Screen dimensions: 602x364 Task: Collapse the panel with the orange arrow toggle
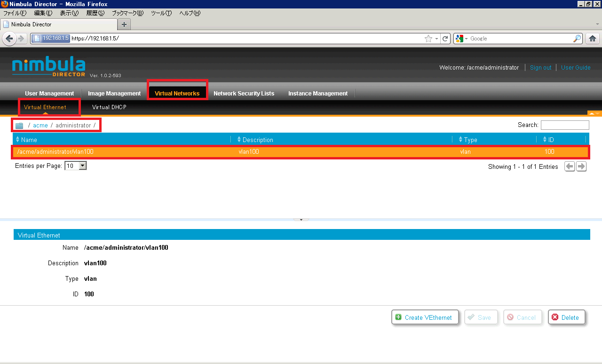click(594, 113)
